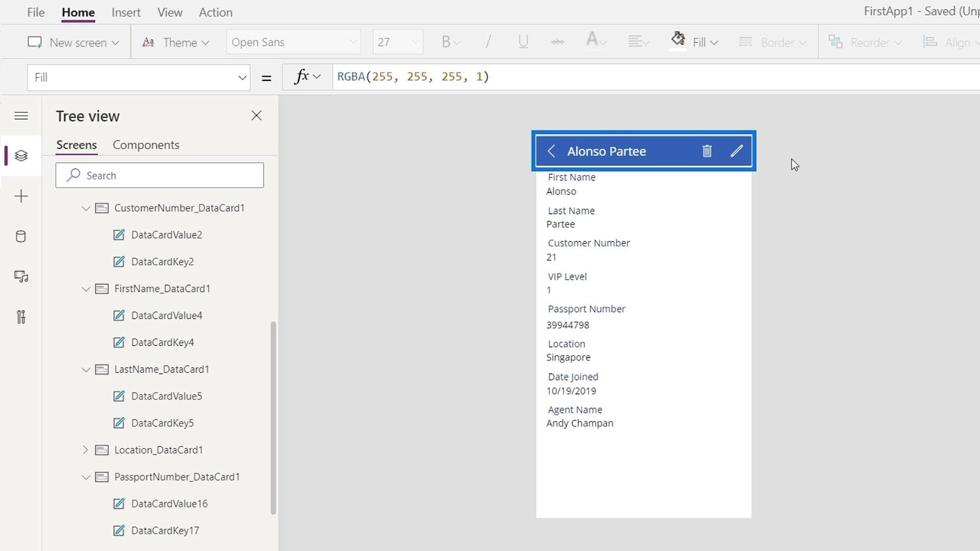Open the Fill property selector dropdown
The width and height of the screenshot is (980, 551).
(x=139, y=78)
